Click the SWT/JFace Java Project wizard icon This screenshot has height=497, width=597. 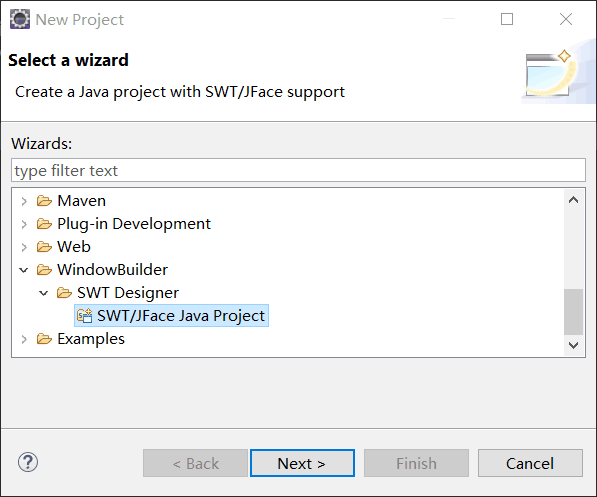84,316
